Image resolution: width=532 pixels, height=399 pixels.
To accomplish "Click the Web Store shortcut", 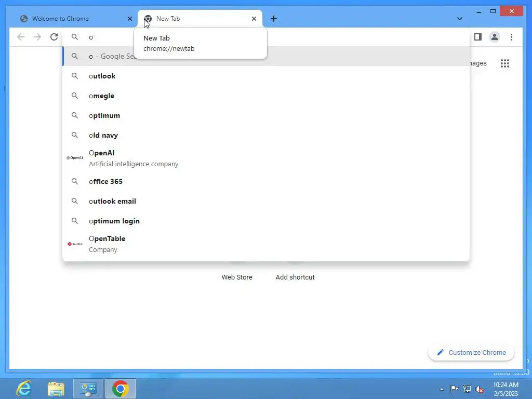I will click(x=237, y=277).
